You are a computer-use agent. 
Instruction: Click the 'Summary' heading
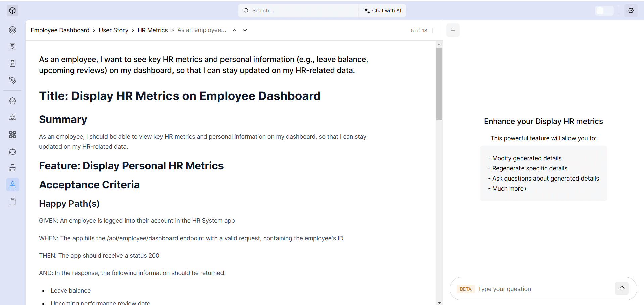[63, 119]
